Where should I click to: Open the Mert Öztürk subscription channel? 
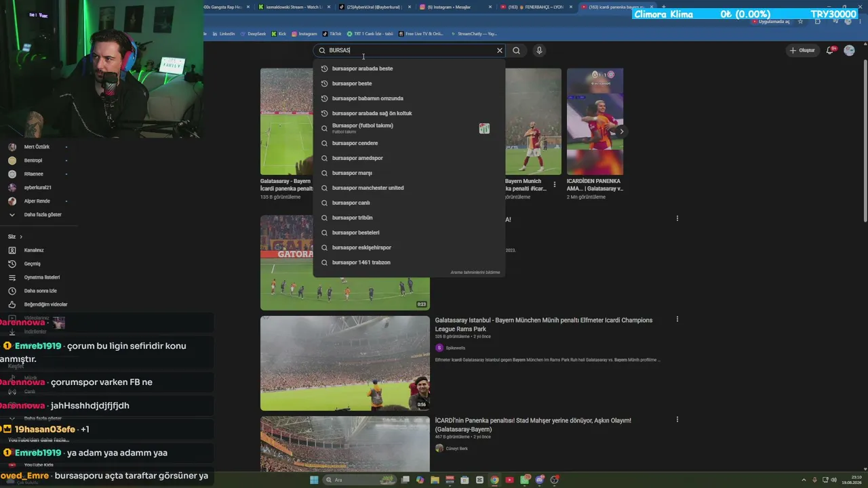(37, 147)
